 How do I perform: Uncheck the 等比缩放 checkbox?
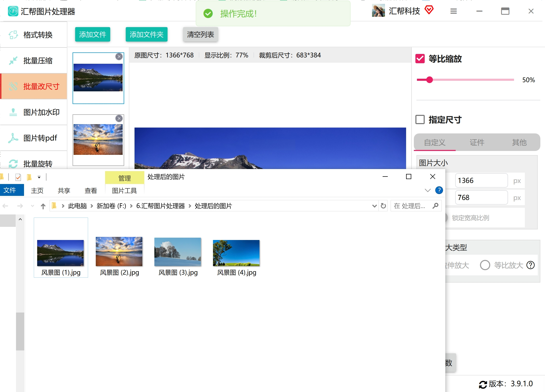[x=420, y=59]
